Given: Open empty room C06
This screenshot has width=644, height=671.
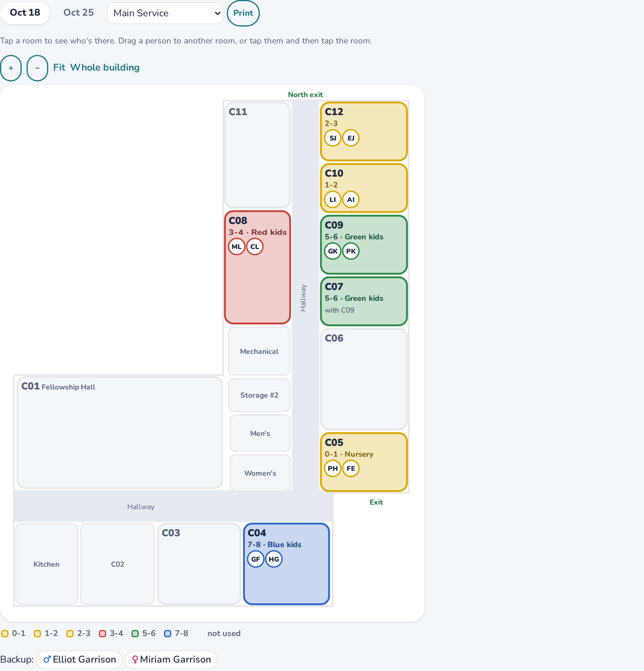Looking at the screenshot, I should [364, 379].
